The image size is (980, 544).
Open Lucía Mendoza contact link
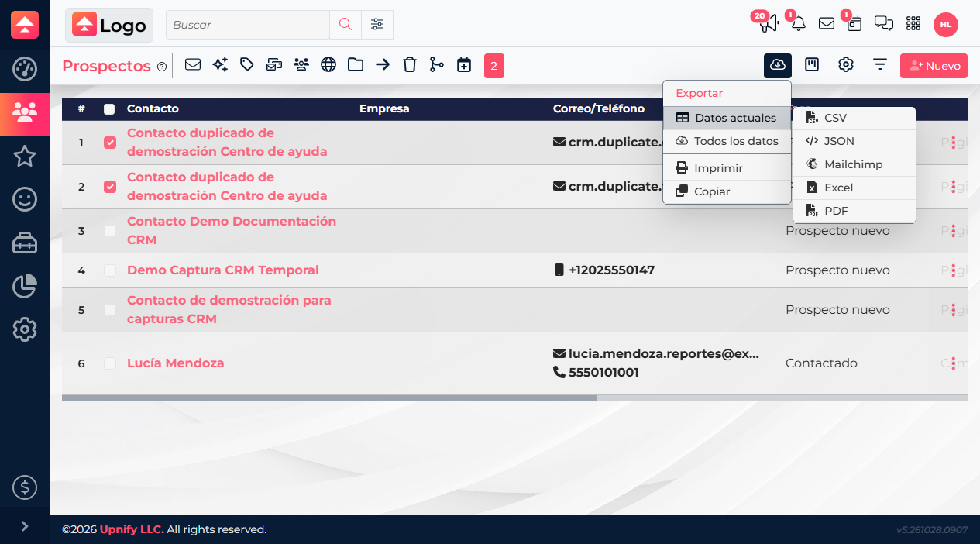(176, 363)
